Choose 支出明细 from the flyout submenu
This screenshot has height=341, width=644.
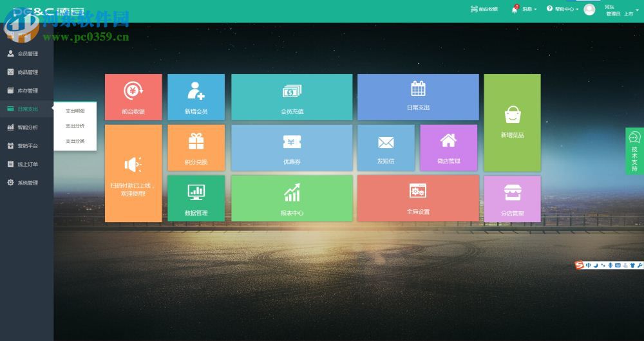[75, 111]
